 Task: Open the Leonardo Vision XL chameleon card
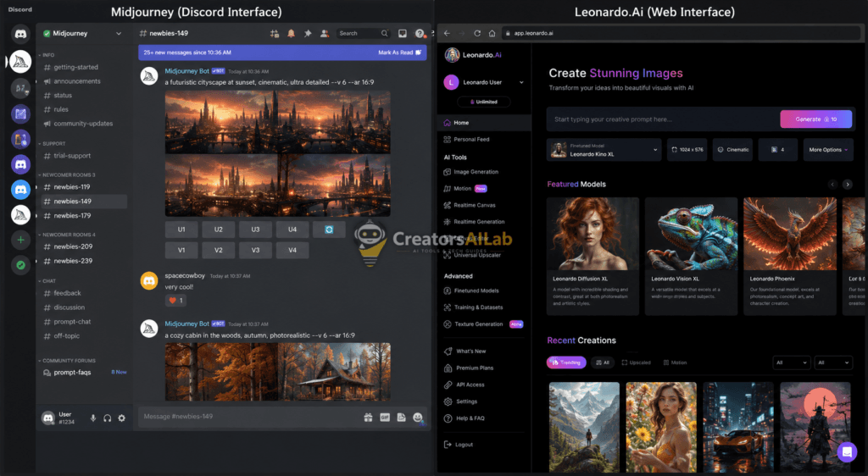tap(692, 257)
